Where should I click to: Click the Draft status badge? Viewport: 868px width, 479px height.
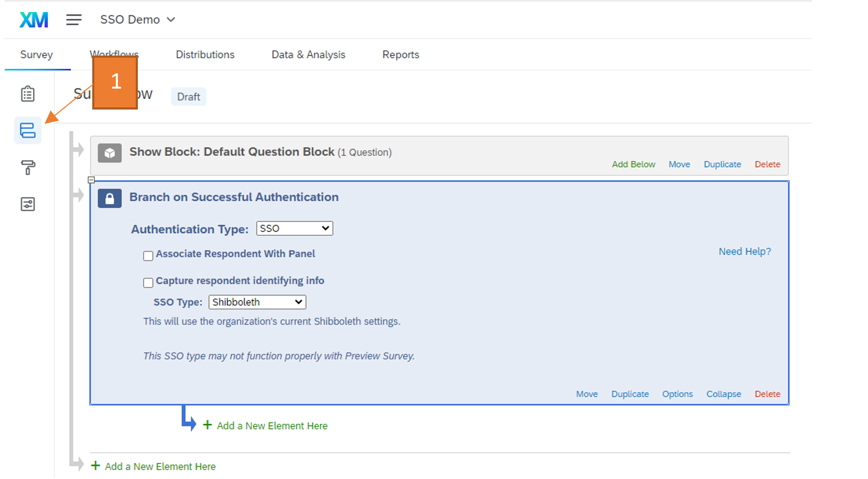[189, 97]
